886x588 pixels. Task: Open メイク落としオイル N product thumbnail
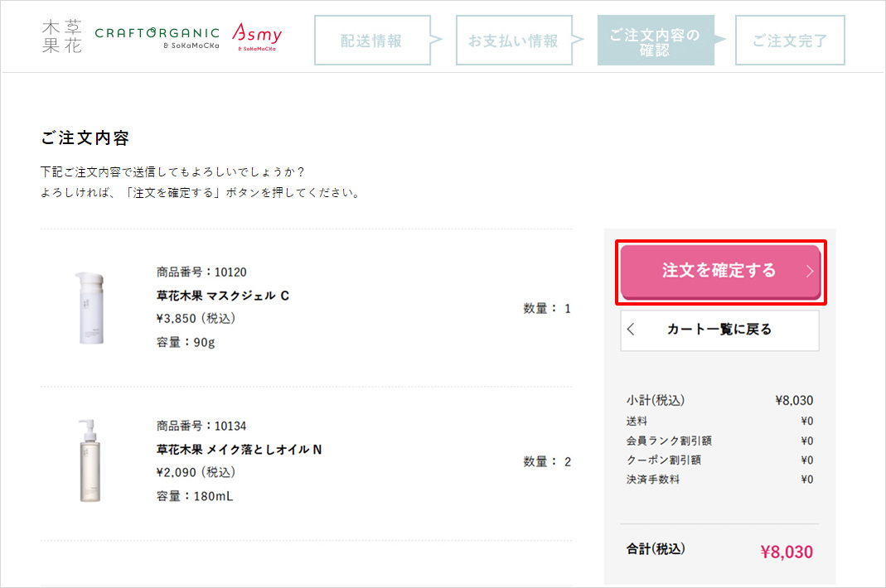(x=90, y=460)
